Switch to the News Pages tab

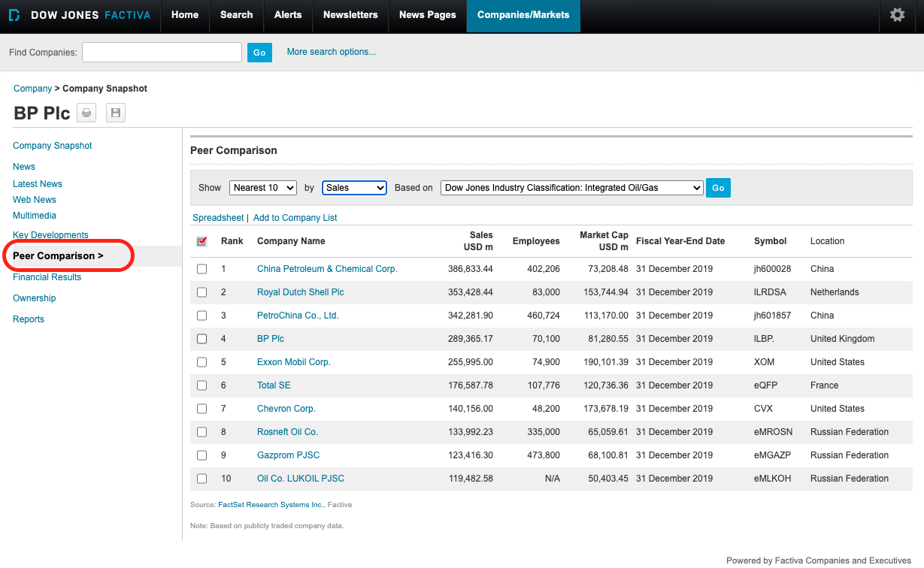coord(427,15)
